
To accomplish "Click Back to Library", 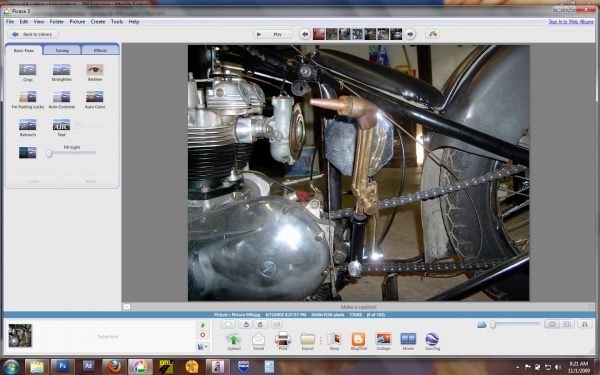I will click(x=33, y=34).
